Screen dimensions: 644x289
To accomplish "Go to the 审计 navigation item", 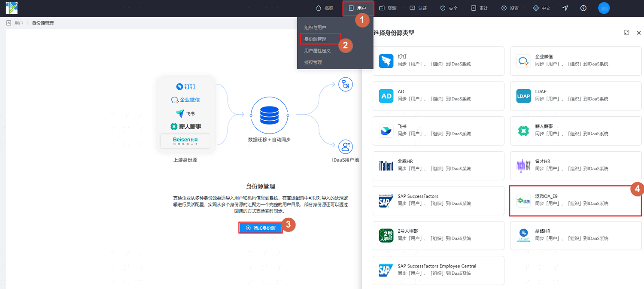I will [480, 8].
